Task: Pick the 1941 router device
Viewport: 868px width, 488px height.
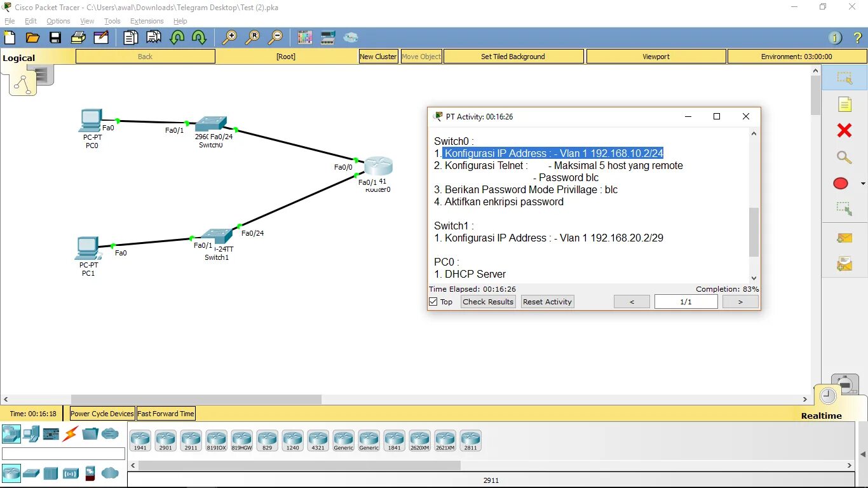Action: point(140,441)
